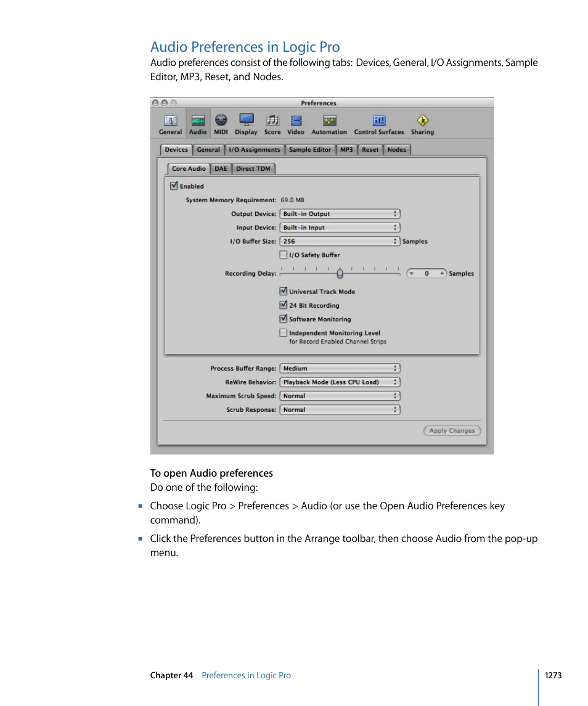The height and width of the screenshot is (706, 588).
Task: Select the Audio preferences icon
Action: point(198,125)
